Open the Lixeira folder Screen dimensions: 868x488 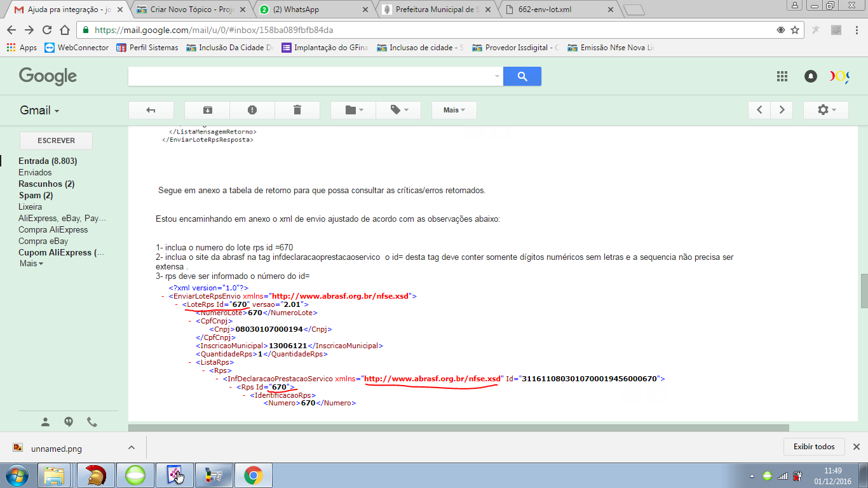point(30,207)
